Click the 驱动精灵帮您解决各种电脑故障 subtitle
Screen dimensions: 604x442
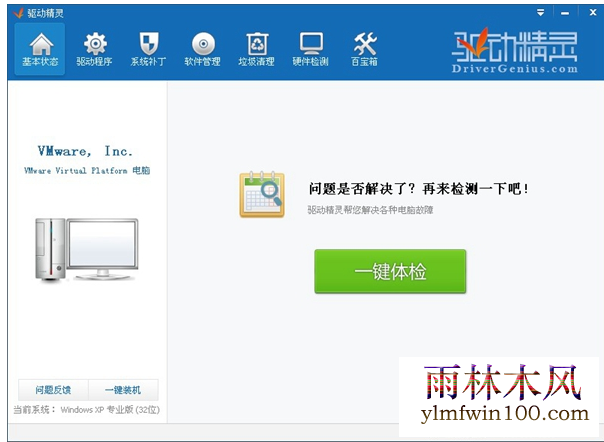[x=370, y=210]
